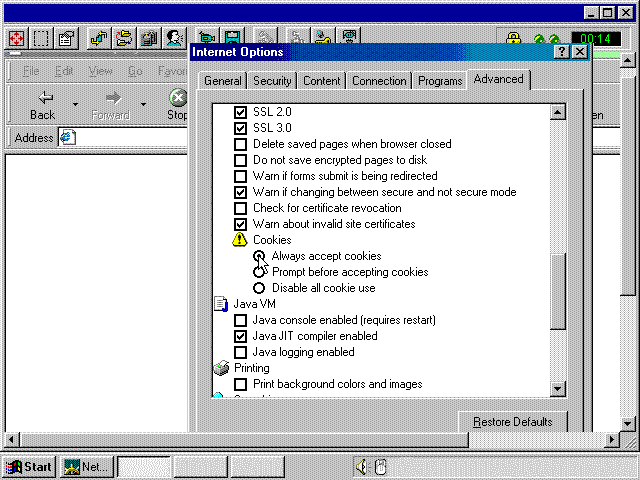The height and width of the screenshot is (480, 640).
Task: Click the page icon in Address bar
Action: tap(68, 138)
